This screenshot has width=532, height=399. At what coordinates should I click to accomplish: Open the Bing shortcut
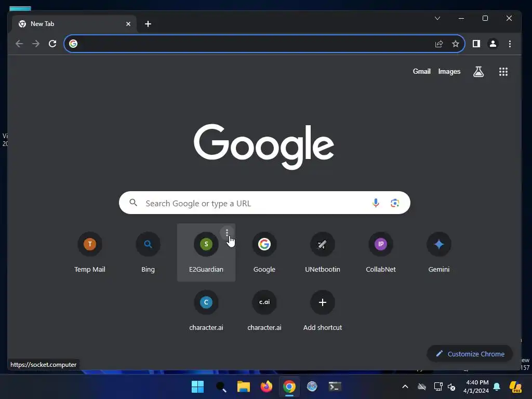tap(148, 252)
